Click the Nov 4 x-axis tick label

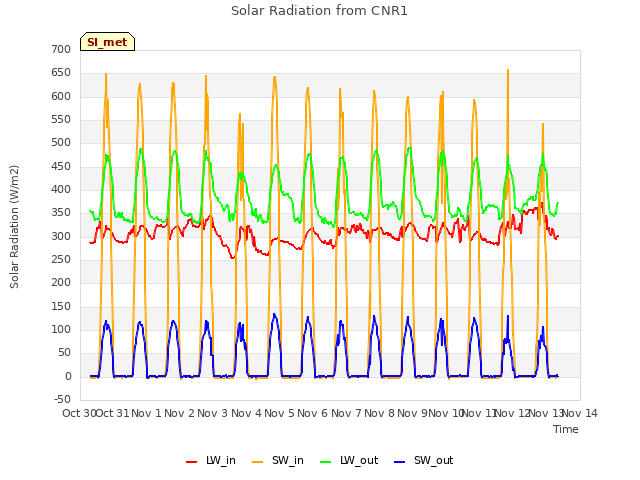[246, 413]
